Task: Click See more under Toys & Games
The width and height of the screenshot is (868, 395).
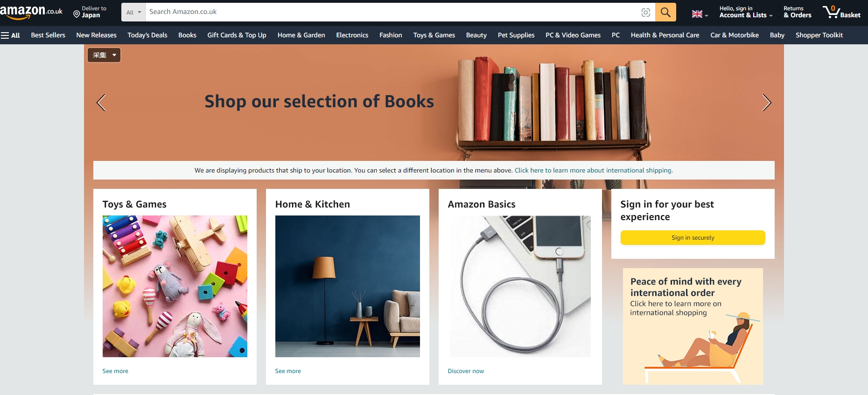Action: coord(115,371)
